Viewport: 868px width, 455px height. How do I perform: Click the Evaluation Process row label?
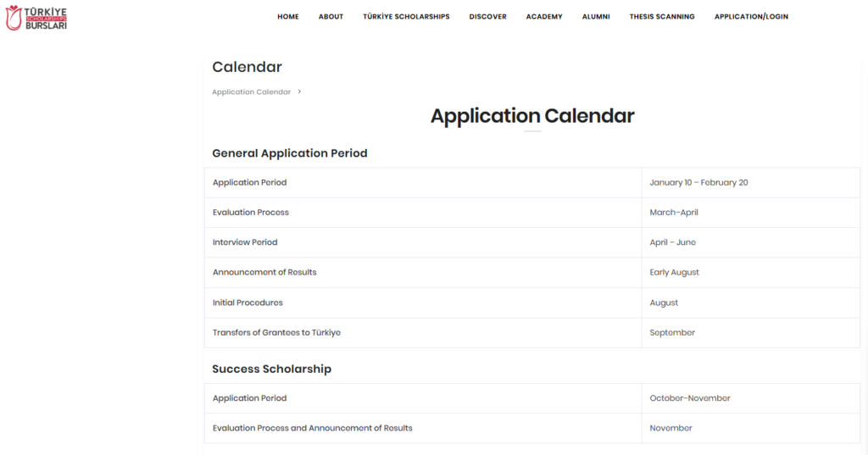pyautogui.click(x=251, y=213)
